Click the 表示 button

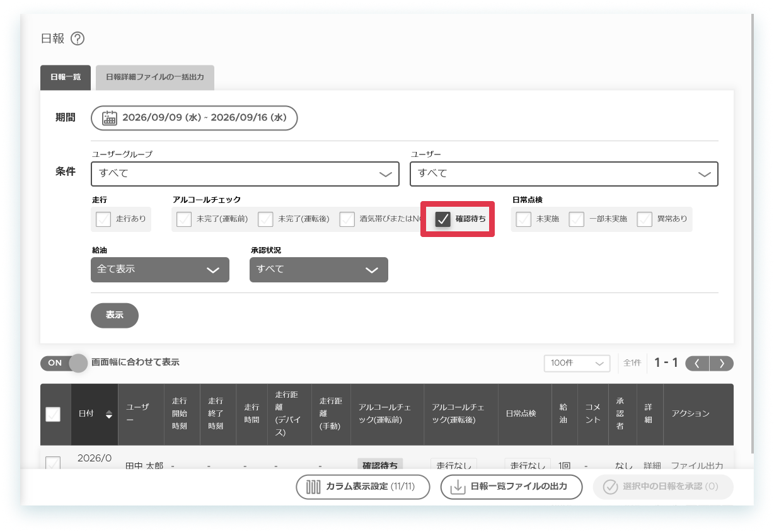click(115, 315)
